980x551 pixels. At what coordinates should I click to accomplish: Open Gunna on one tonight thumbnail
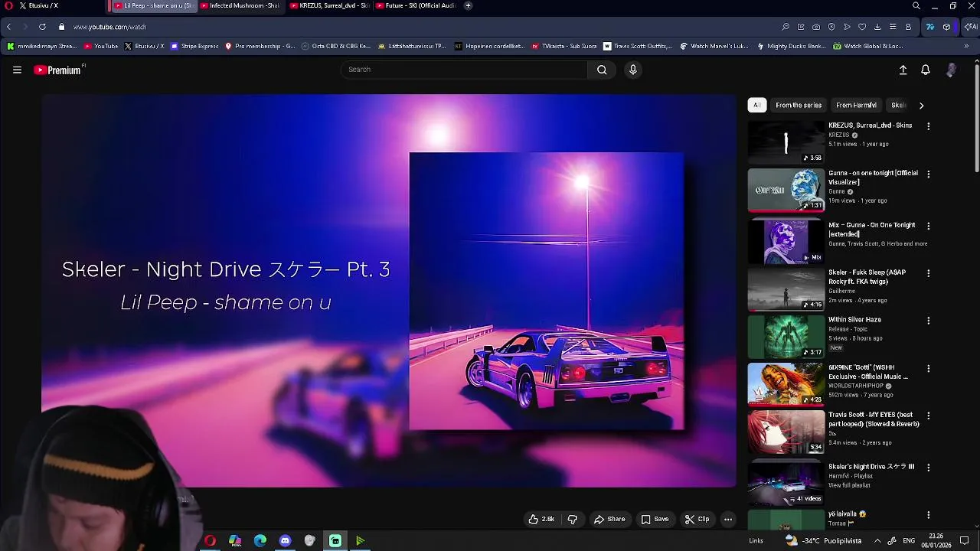(x=786, y=190)
